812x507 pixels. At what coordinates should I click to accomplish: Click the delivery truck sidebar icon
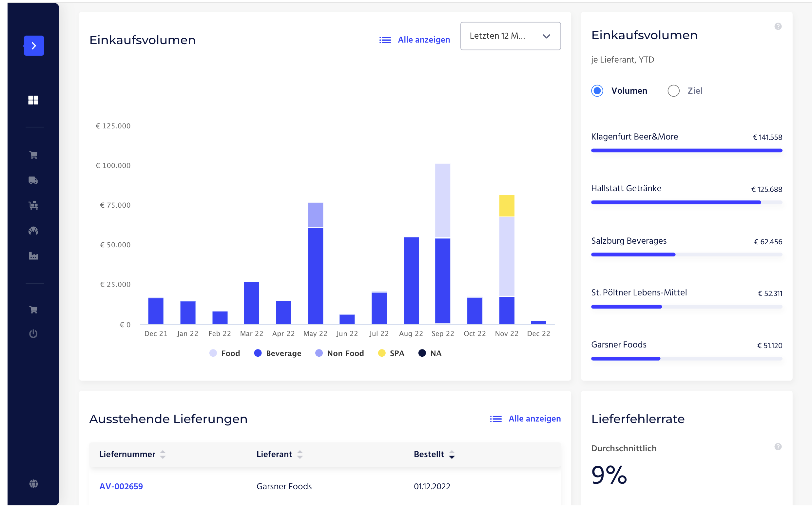tap(33, 180)
